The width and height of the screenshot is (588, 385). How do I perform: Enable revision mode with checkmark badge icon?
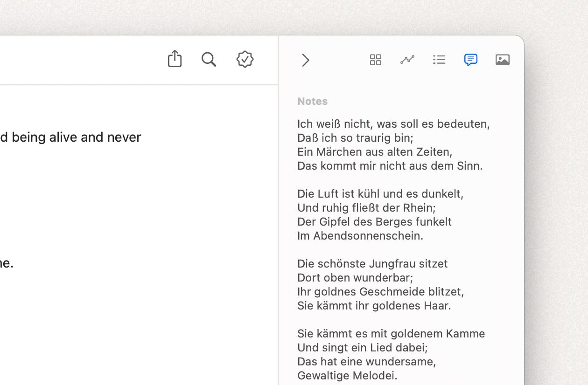(x=245, y=59)
